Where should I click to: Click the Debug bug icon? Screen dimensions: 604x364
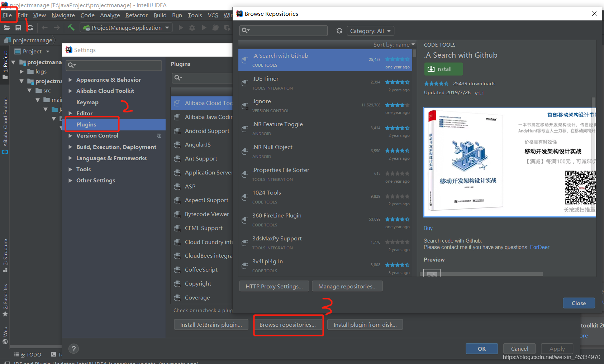[192, 28]
